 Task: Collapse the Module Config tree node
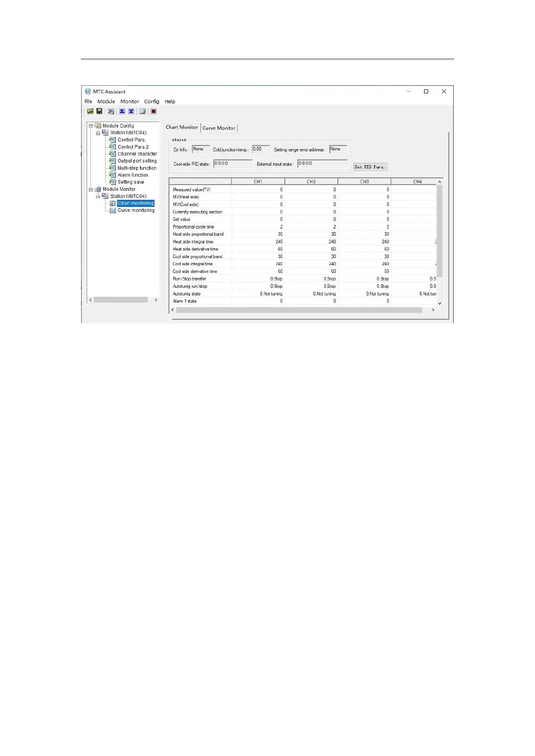click(x=91, y=126)
